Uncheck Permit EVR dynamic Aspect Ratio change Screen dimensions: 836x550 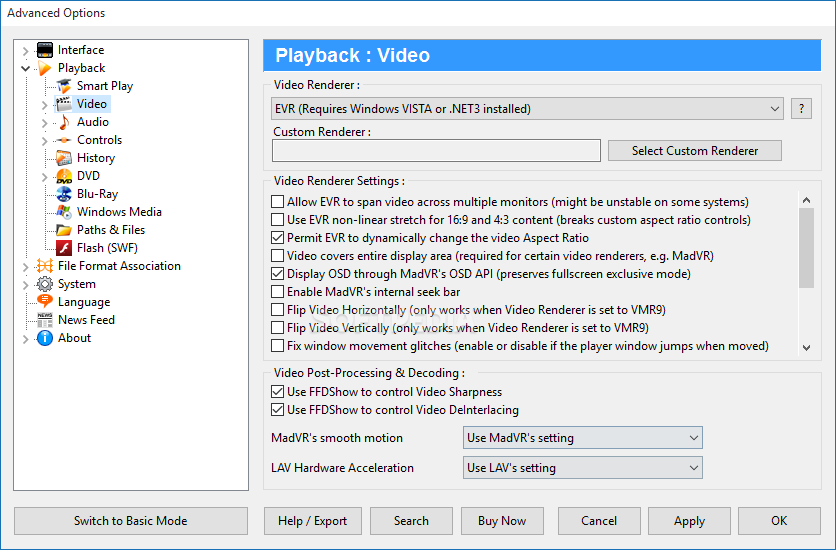coord(277,238)
